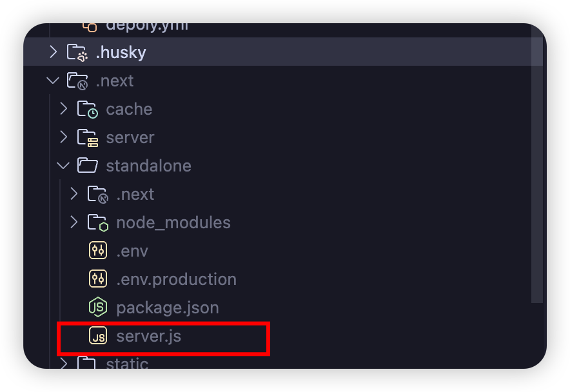Expand the nested .next folder under standalone
This screenshot has width=570, height=392.
(x=74, y=194)
